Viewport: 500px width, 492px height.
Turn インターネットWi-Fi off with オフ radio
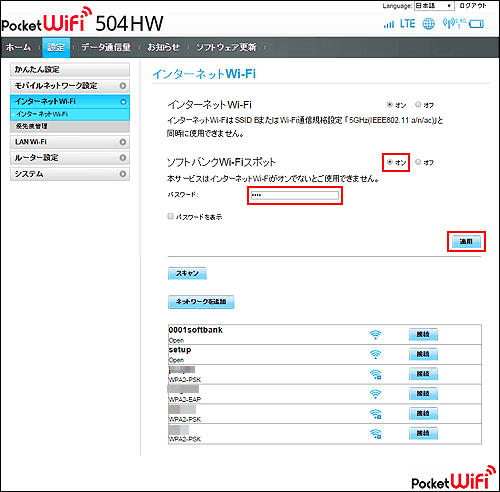[418, 105]
